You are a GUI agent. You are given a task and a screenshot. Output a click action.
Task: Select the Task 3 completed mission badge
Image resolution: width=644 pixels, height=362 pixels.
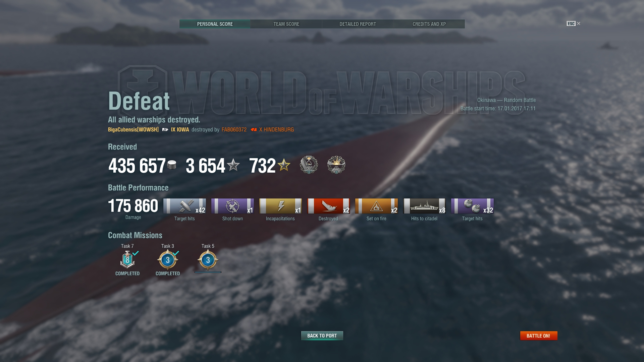[x=168, y=260]
